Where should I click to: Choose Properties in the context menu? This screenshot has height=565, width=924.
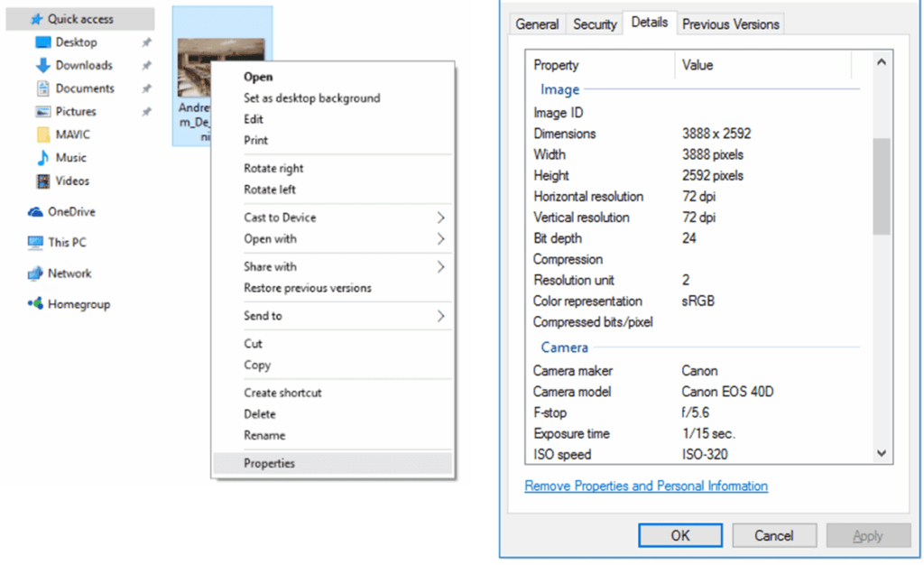269,463
